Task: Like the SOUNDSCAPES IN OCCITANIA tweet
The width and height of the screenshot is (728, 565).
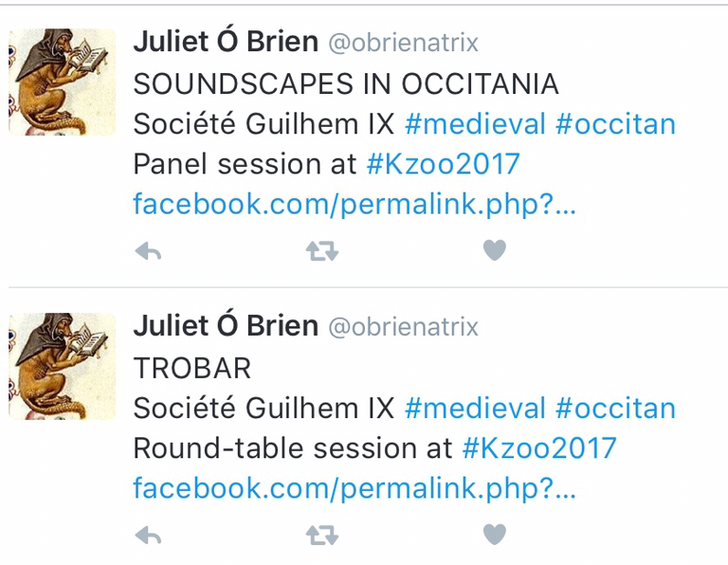Action: tap(494, 250)
